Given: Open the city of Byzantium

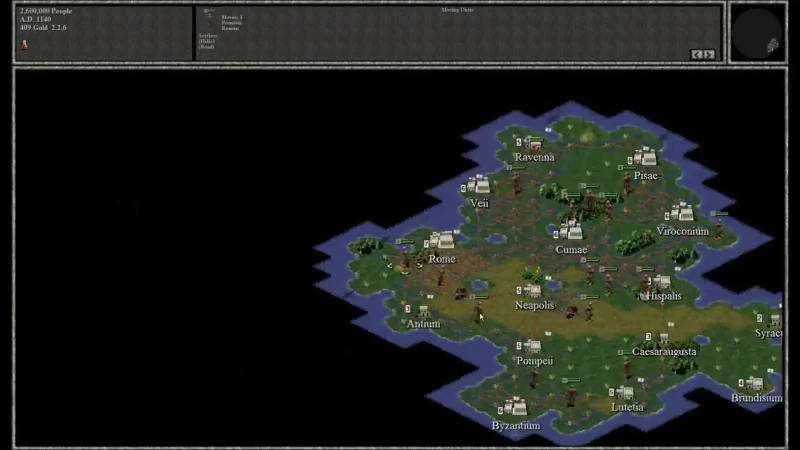Looking at the screenshot, I should point(515,407).
